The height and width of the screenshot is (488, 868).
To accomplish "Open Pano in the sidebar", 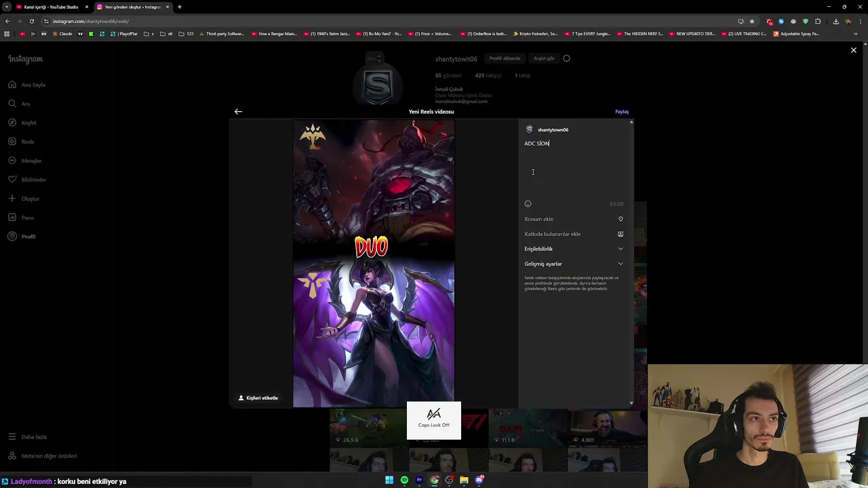I will (21, 218).
